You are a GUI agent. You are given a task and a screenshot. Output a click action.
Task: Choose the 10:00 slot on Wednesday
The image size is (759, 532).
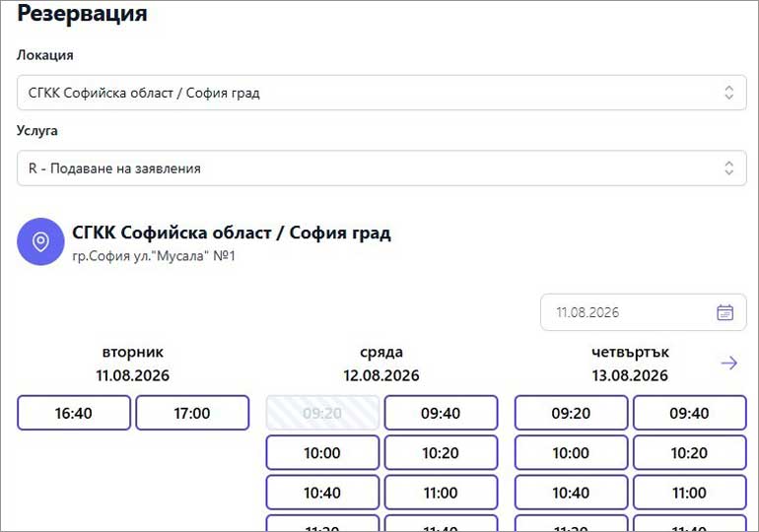tap(322, 452)
